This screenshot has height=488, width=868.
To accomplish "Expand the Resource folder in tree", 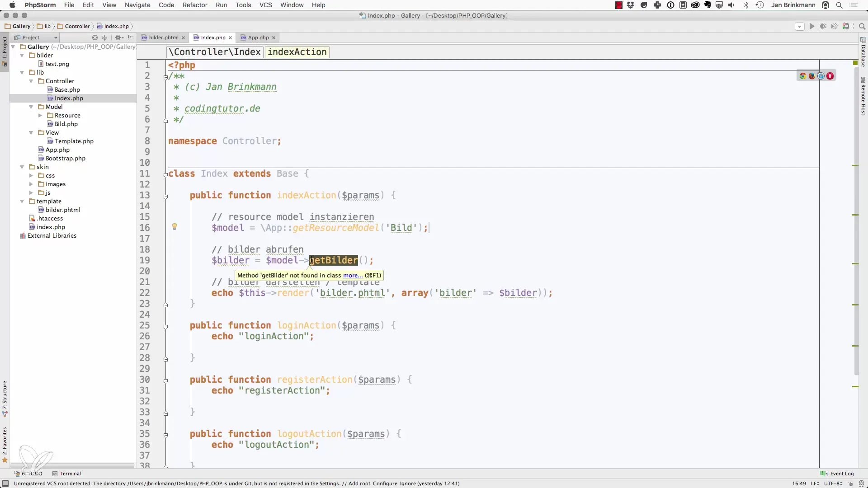I will pos(40,116).
